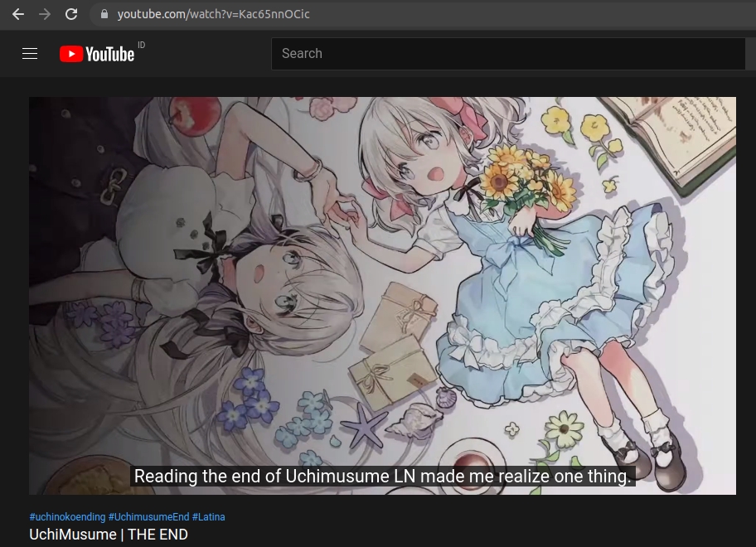This screenshot has height=547, width=756.
Task: Go to YouTube home via the logo
Action: pyautogui.click(x=97, y=54)
